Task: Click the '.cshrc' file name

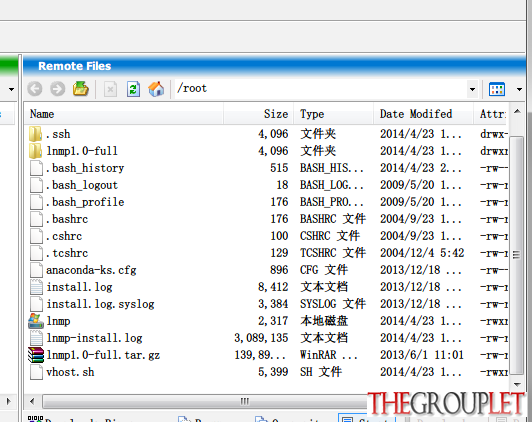Action: [x=64, y=236]
